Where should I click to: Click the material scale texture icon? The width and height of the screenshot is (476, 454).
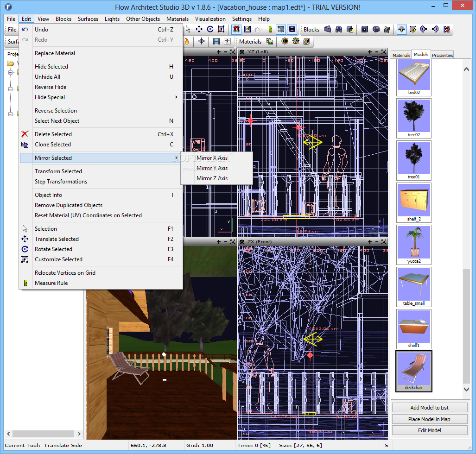(x=307, y=41)
